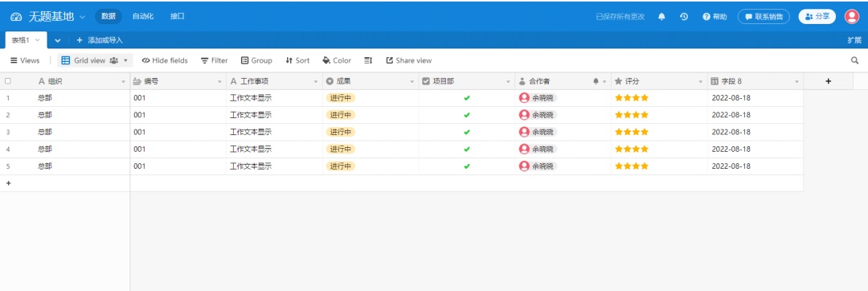The image size is (868, 291).
Task: Open the 合作者 column dropdown arrow
Action: pos(604,81)
